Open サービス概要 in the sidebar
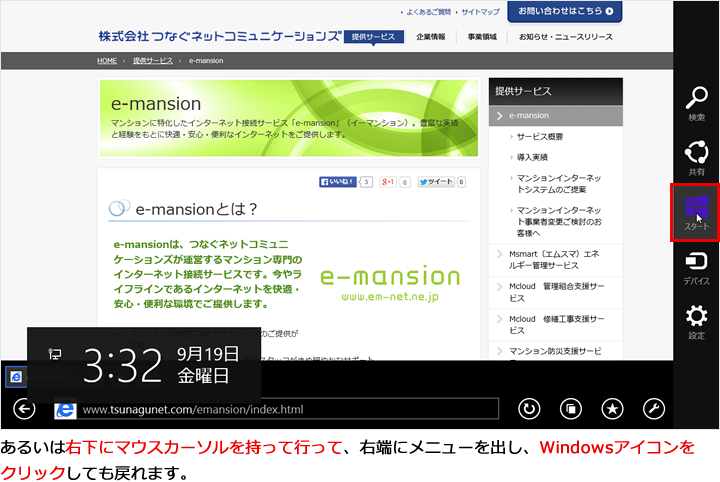Viewport: 720px width, 482px height. tap(540, 137)
